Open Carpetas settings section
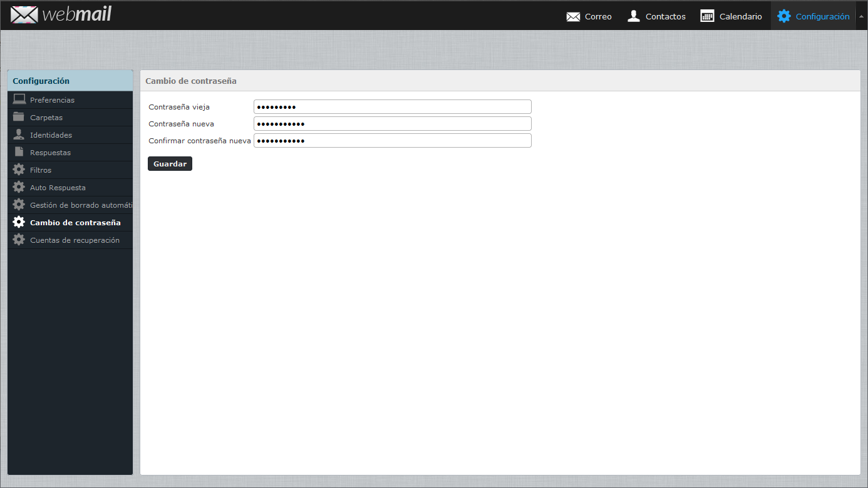Screen dimensions: 868x488 [70, 118]
